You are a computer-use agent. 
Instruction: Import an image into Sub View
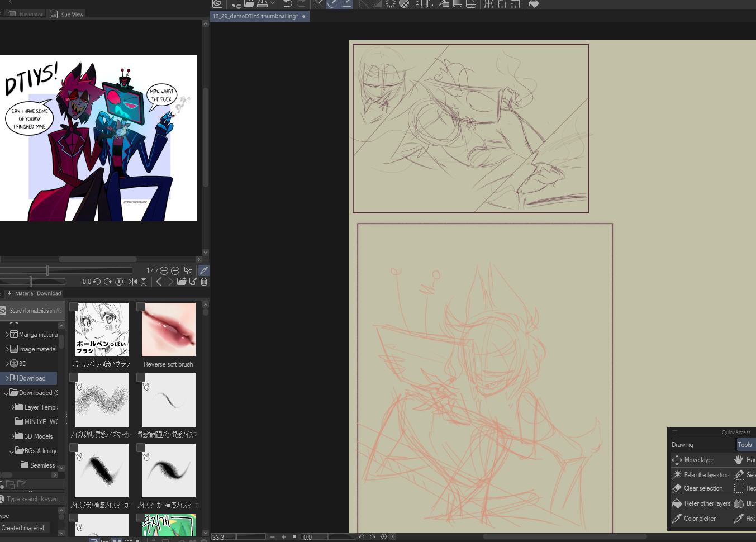(x=182, y=282)
